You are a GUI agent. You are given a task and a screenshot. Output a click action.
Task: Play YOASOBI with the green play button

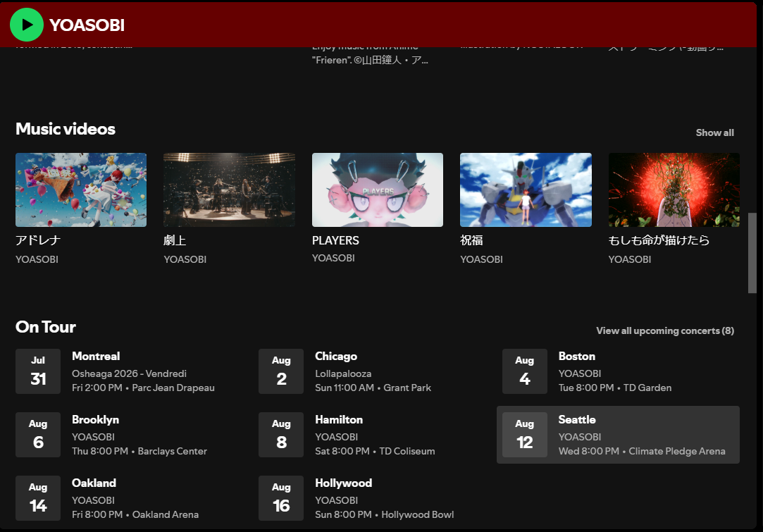pos(27,25)
